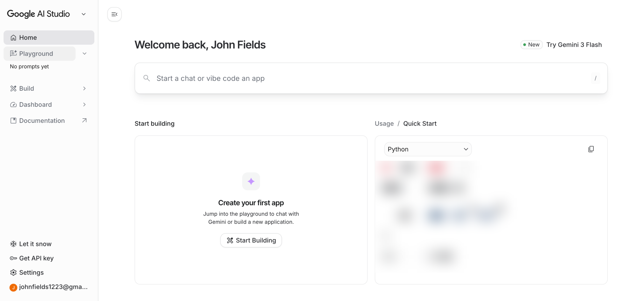Copy the quick start code snippet

pyautogui.click(x=591, y=149)
